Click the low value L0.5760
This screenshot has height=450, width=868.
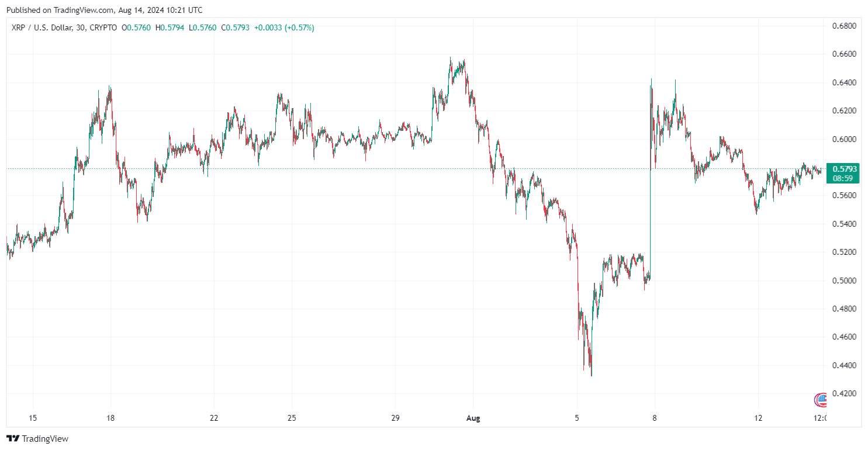204,27
